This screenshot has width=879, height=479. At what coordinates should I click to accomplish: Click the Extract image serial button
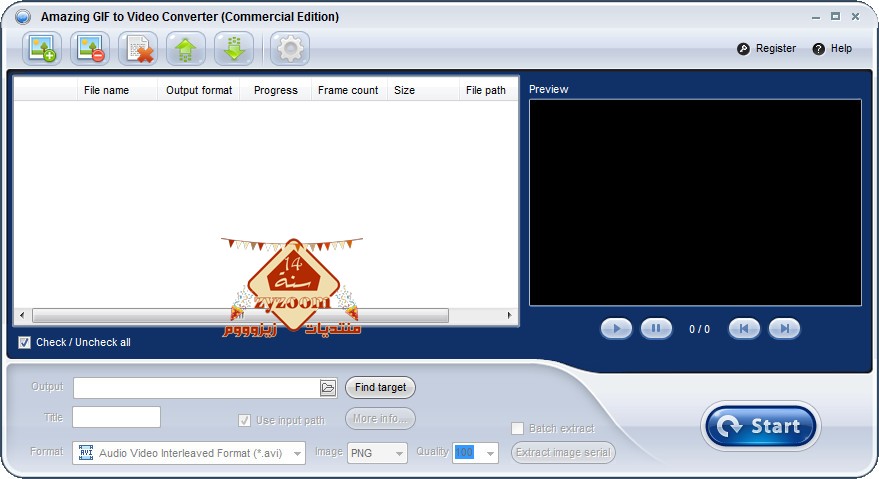pyautogui.click(x=563, y=453)
